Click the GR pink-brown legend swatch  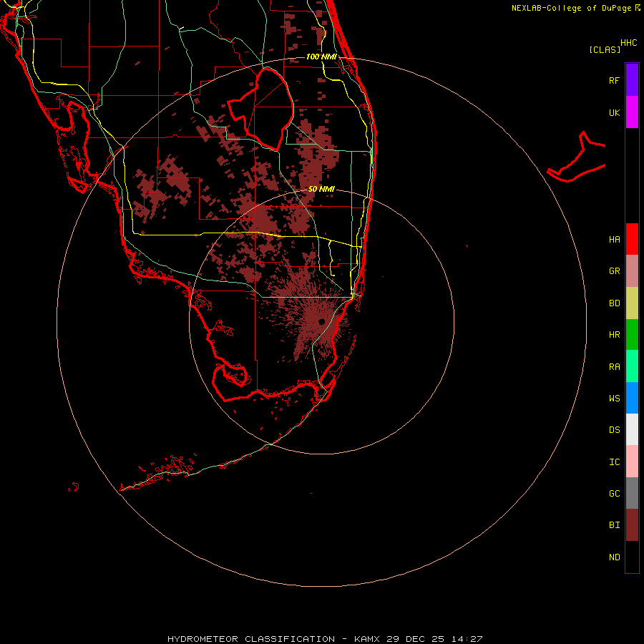(x=632, y=271)
